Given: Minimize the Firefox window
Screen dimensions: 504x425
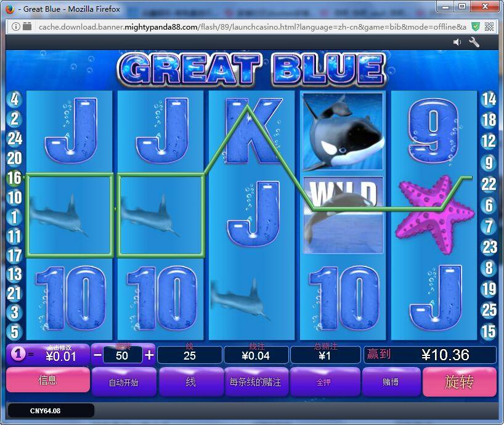Looking at the screenshot, I should [446, 7].
